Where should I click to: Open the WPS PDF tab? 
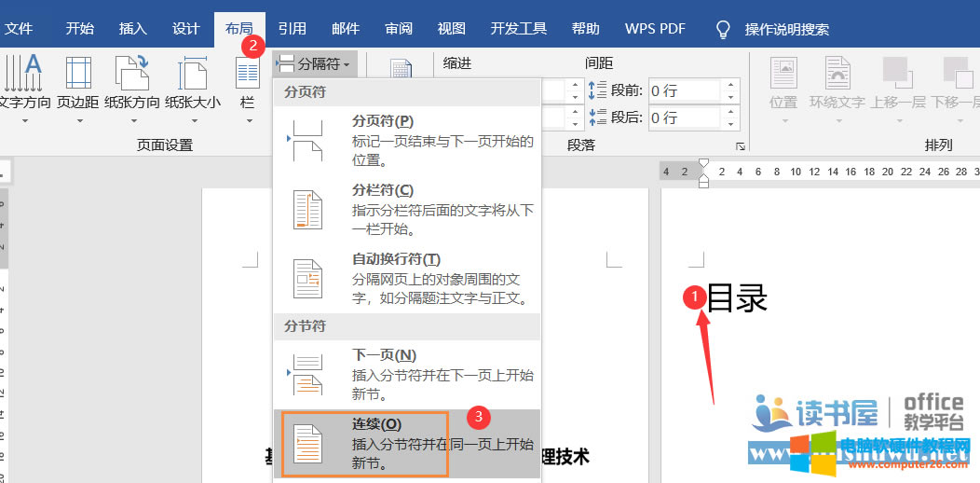[x=655, y=29]
